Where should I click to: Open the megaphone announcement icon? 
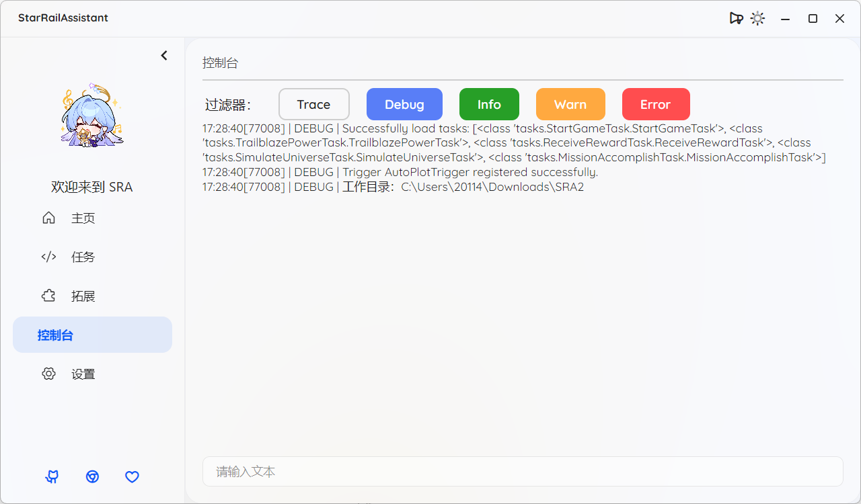pos(736,19)
